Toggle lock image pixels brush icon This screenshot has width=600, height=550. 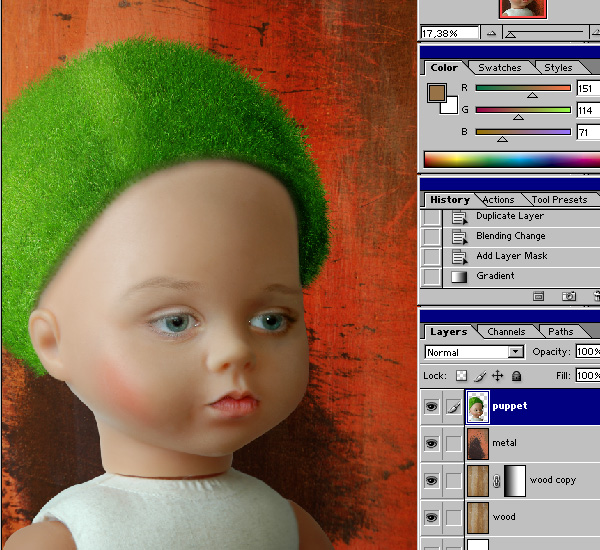pyautogui.click(x=480, y=376)
